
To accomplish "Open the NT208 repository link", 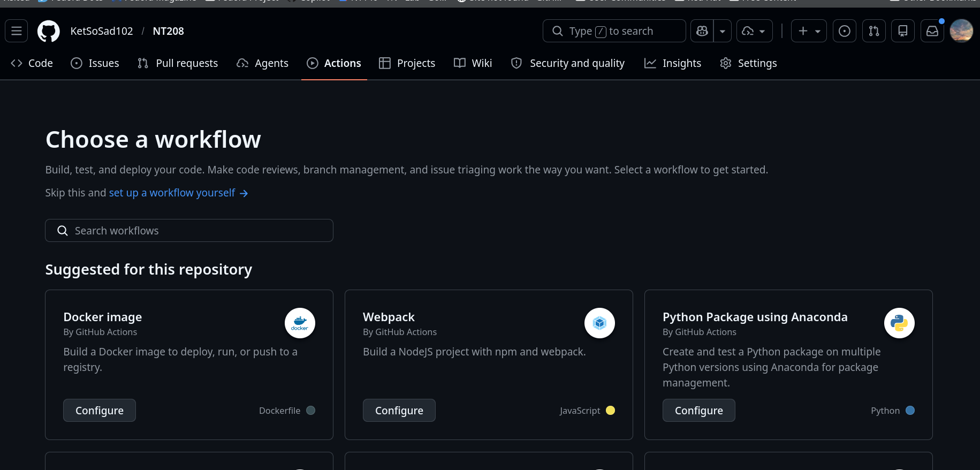I will coord(168,31).
